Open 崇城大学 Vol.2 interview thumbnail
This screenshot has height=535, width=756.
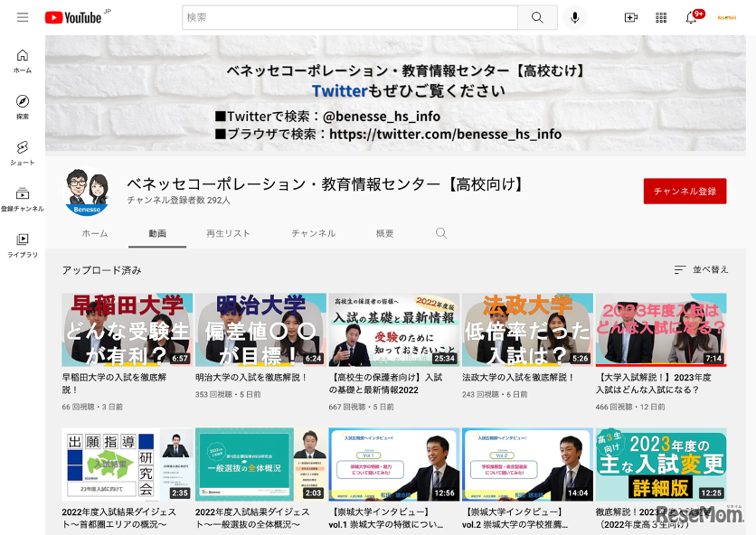pyautogui.click(x=527, y=465)
